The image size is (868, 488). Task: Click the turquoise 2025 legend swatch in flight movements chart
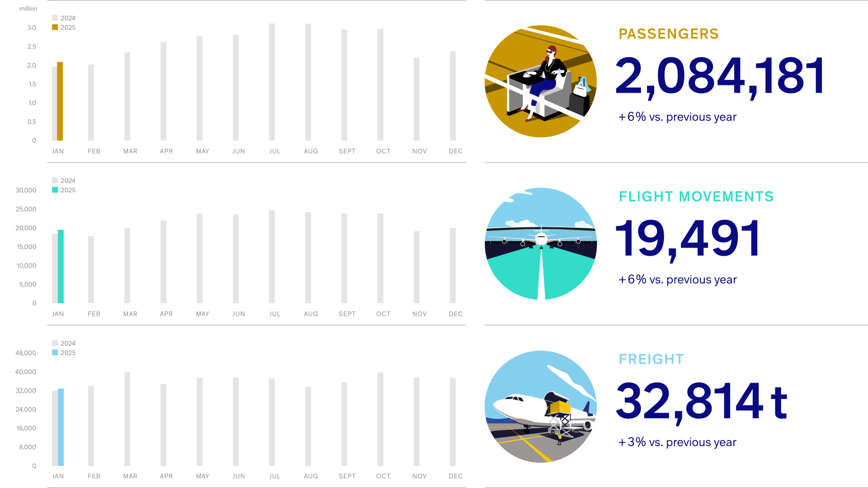click(55, 190)
